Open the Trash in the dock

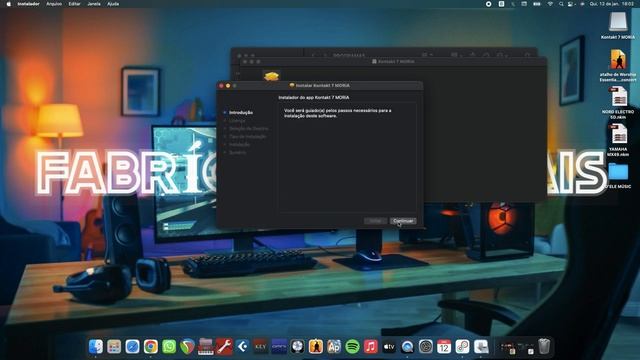[x=544, y=347]
